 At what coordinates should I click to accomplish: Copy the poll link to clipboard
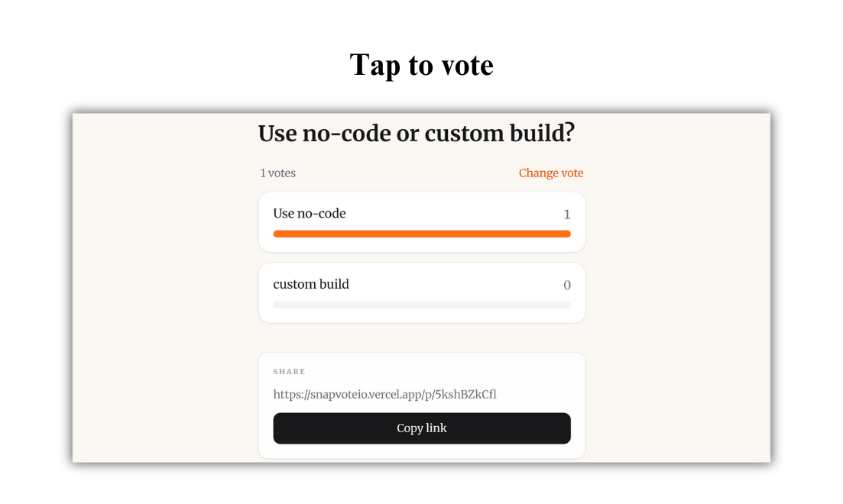click(422, 428)
